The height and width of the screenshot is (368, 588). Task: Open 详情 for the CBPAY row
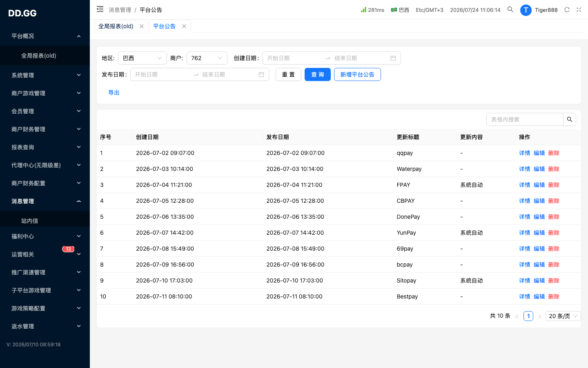point(525,201)
